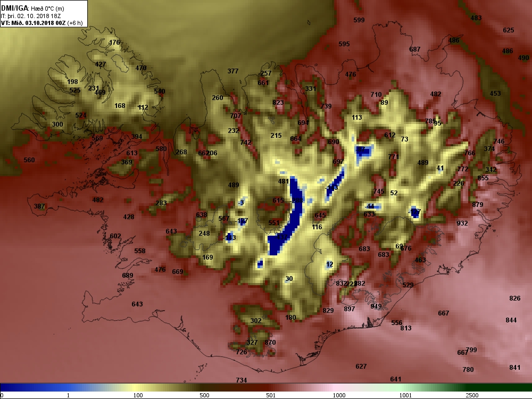Click the map value '529'

click(408, 285)
